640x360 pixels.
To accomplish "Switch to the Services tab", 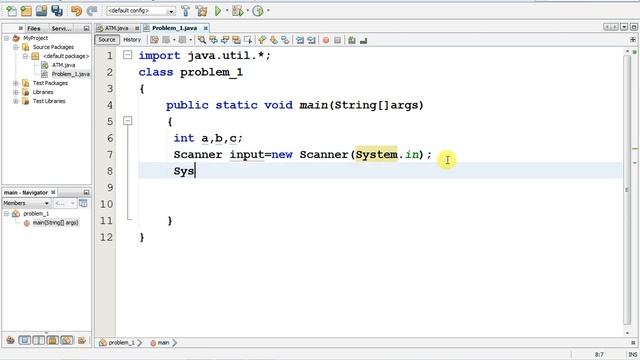I will click(x=61, y=28).
